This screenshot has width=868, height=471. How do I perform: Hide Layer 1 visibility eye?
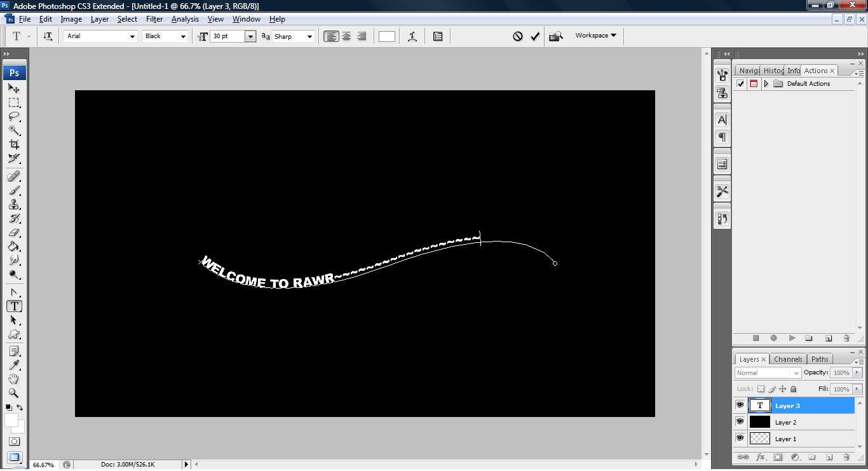click(740, 438)
